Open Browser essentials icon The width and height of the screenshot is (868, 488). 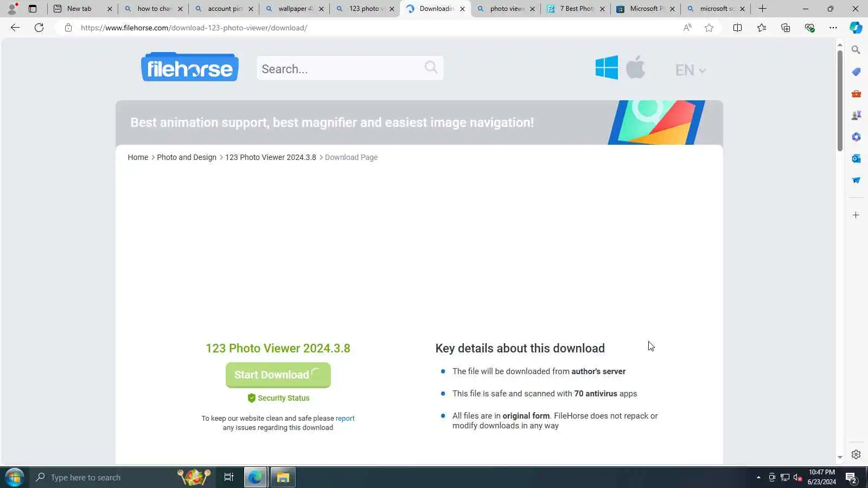[809, 28]
